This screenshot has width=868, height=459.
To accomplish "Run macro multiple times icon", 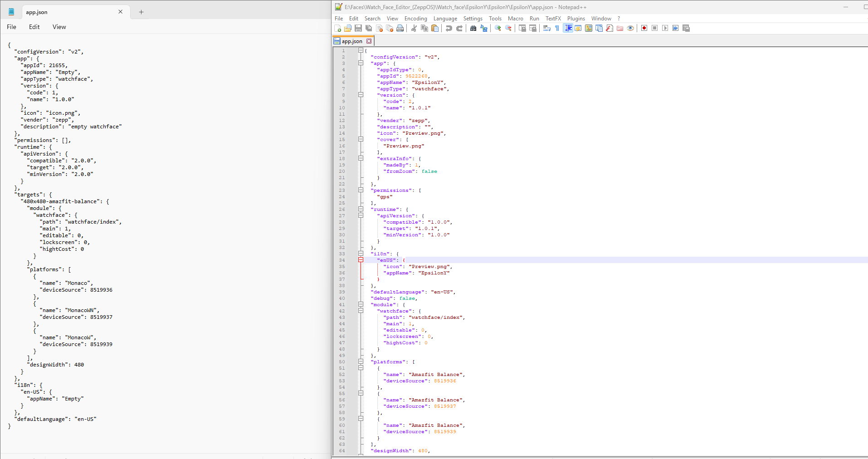I will pyautogui.click(x=675, y=28).
